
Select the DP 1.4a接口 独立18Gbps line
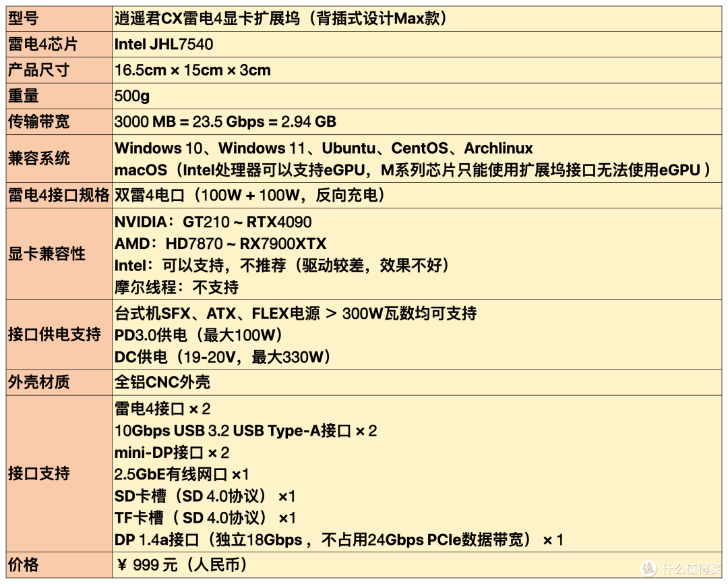(339, 540)
